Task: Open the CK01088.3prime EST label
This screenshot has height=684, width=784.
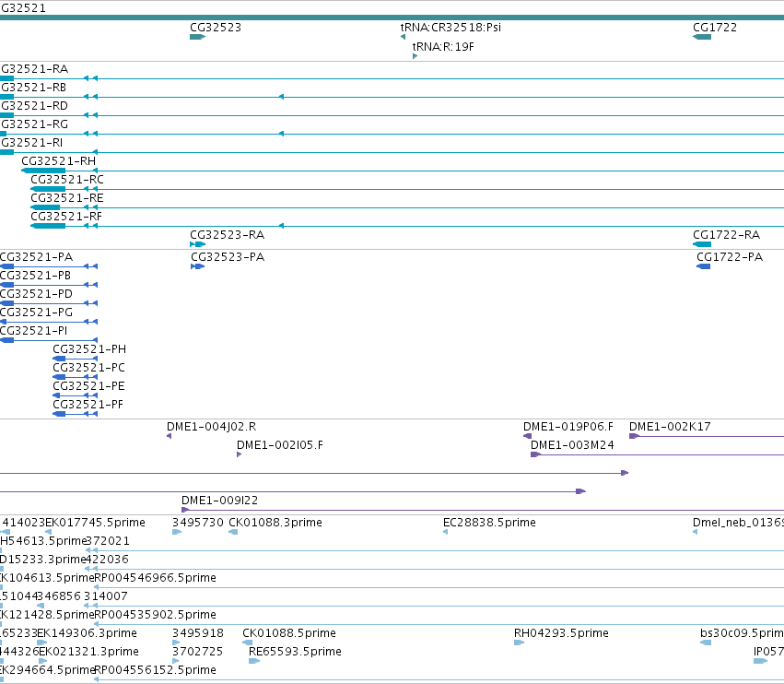Action: (x=275, y=523)
